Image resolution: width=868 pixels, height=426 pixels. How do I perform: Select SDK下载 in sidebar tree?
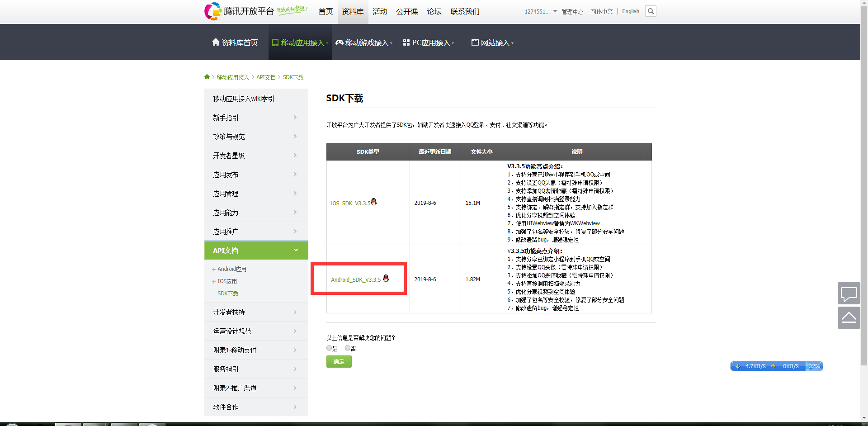[228, 293]
